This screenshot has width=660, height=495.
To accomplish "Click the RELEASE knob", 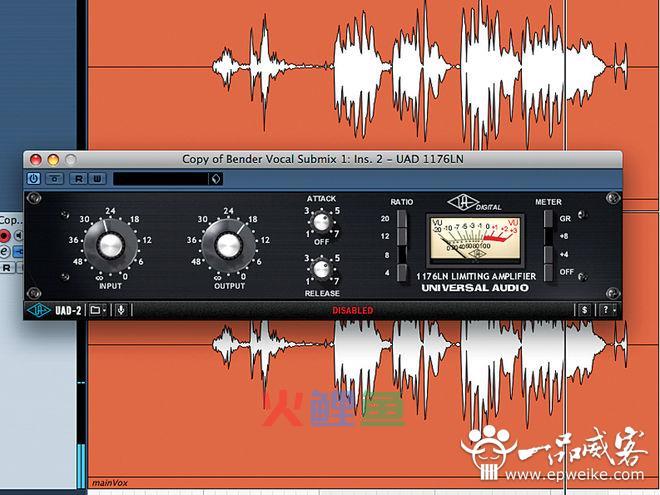I will click(322, 269).
